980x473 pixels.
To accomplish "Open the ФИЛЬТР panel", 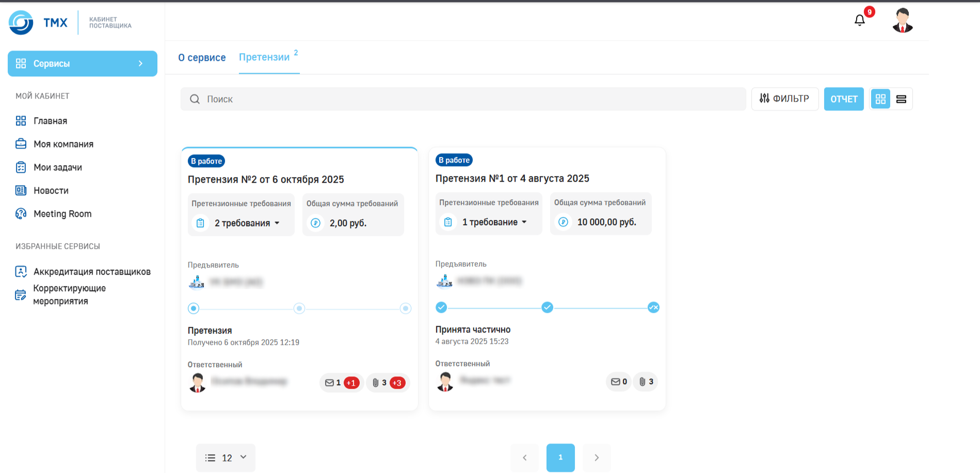I will [x=784, y=99].
